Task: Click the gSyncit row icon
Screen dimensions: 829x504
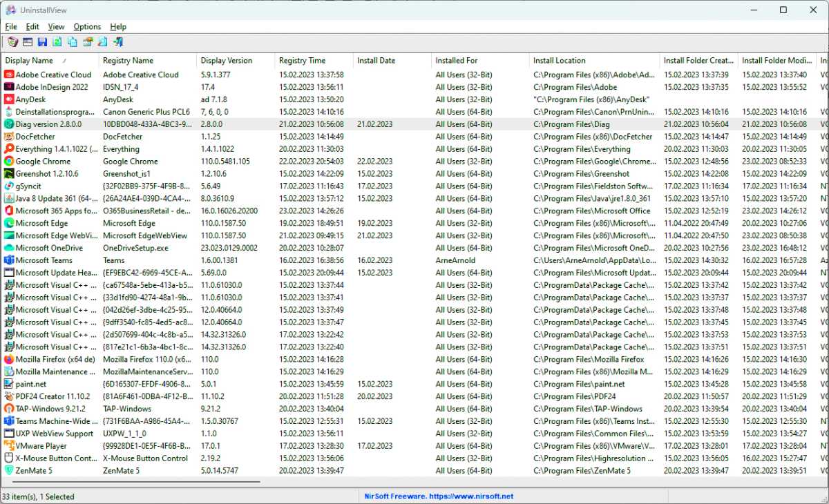Action: click(x=9, y=186)
